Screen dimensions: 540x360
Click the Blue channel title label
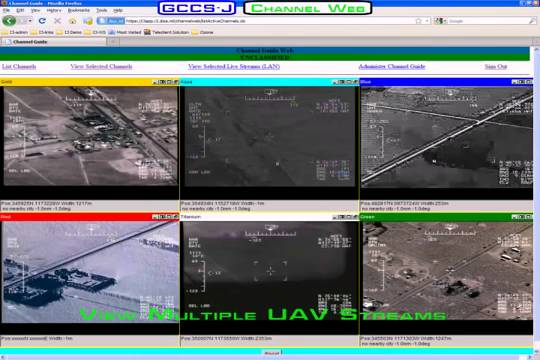click(x=365, y=82)
